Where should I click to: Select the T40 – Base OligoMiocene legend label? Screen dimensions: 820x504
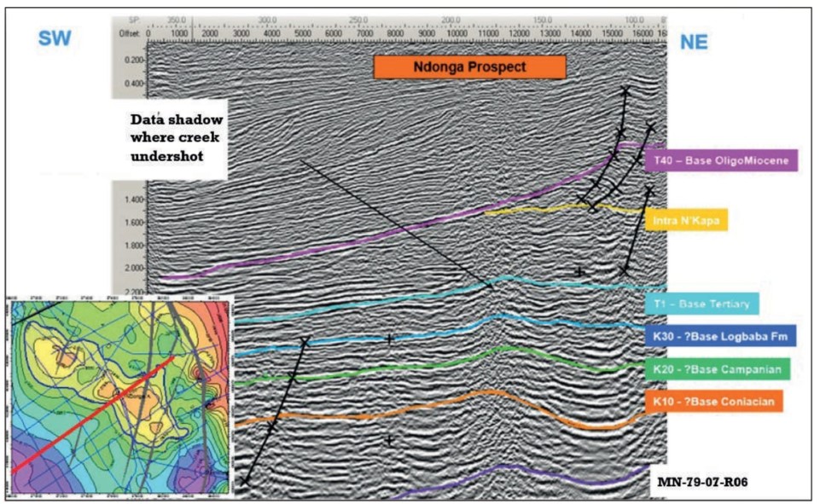pyautogui.click(x=721, y=160)
